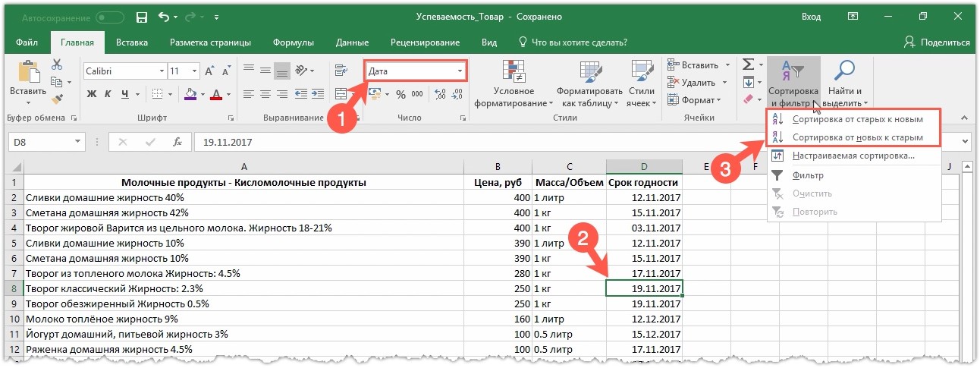The width and height of the screenshot is (980, 368).
Task: Apply thousands separator 000 format
Action: click(x=418, y=94)
